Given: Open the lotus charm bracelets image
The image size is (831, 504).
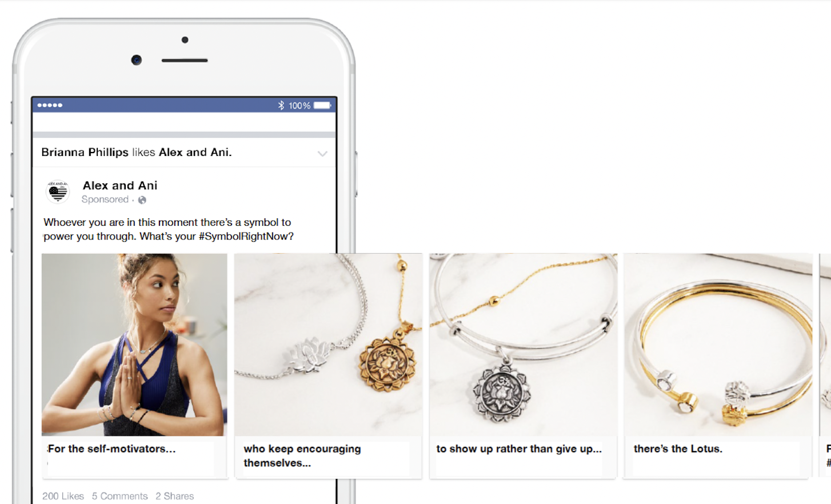Looking at the screenshot, I should (x=328, y=345).
